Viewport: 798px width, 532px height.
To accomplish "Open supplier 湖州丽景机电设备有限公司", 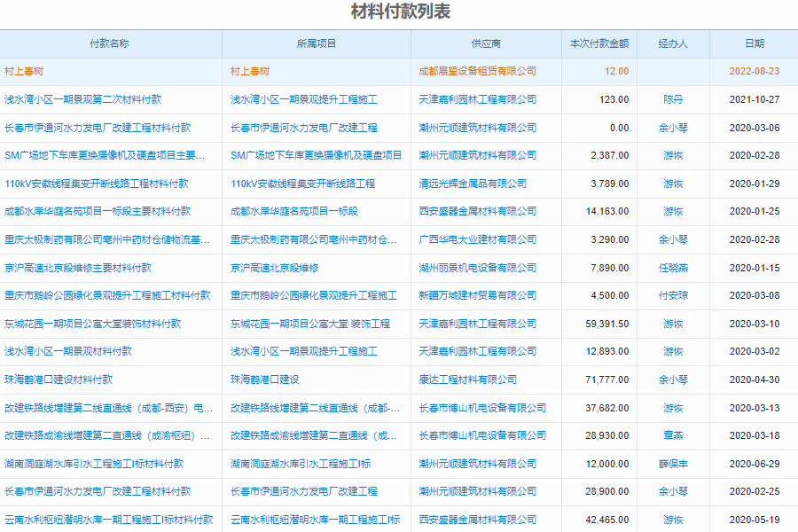I will tap(477, 268).
